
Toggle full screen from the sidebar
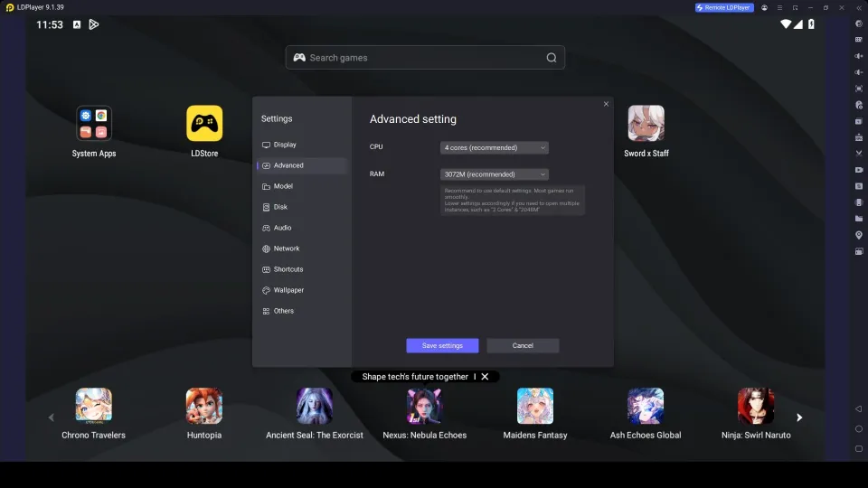pos(859,89)
